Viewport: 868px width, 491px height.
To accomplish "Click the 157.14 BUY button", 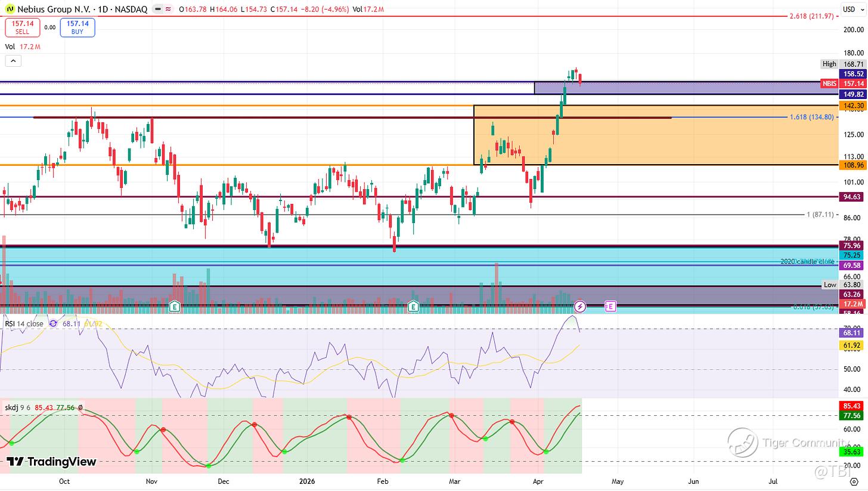I will click(77, 27).
